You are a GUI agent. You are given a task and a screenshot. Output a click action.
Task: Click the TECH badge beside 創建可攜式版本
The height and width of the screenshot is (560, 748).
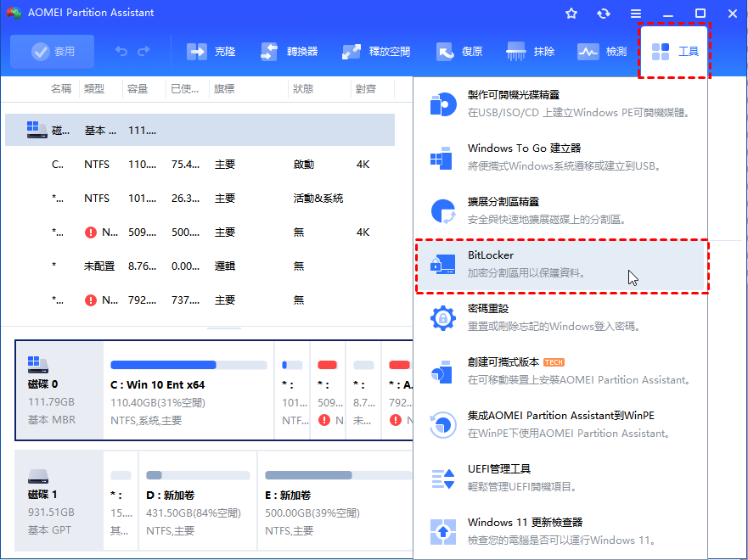pyautogui.click(x=554, y=362)
